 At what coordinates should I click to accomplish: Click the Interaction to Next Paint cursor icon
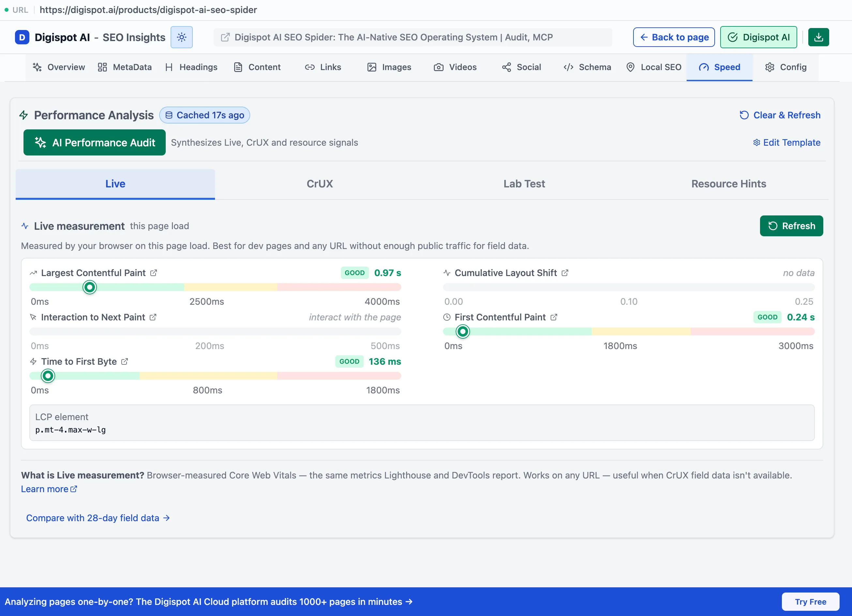click(33, 317)
